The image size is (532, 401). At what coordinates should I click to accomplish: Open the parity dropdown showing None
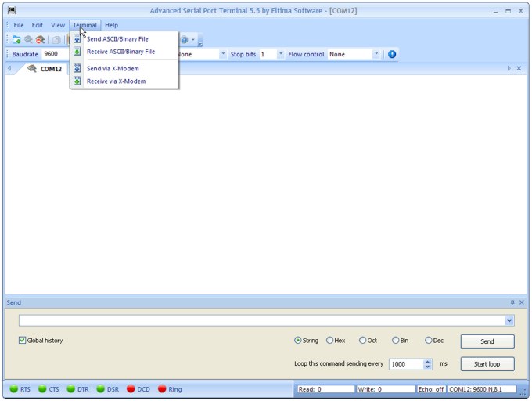point(223,54)
